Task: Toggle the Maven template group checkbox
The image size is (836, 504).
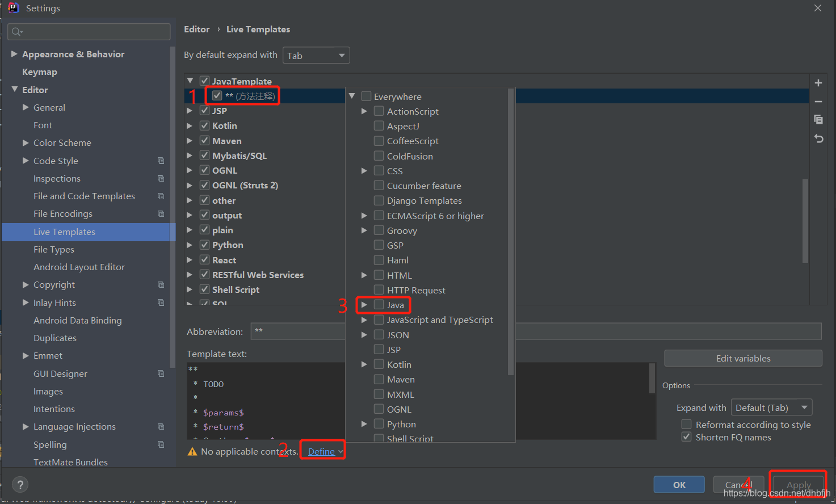Action: point(205,141)
